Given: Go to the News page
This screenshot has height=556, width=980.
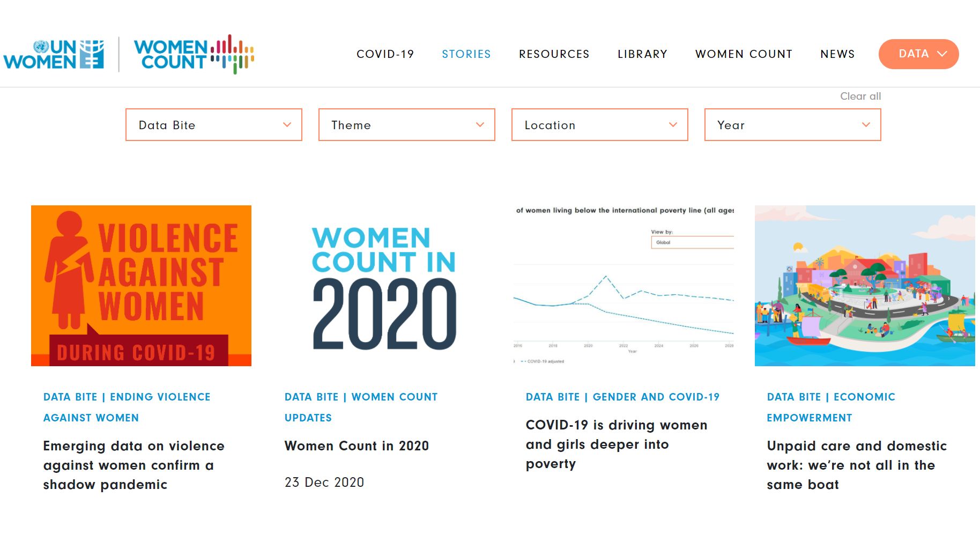Looking at the screenshot, I should coord(837,54).
